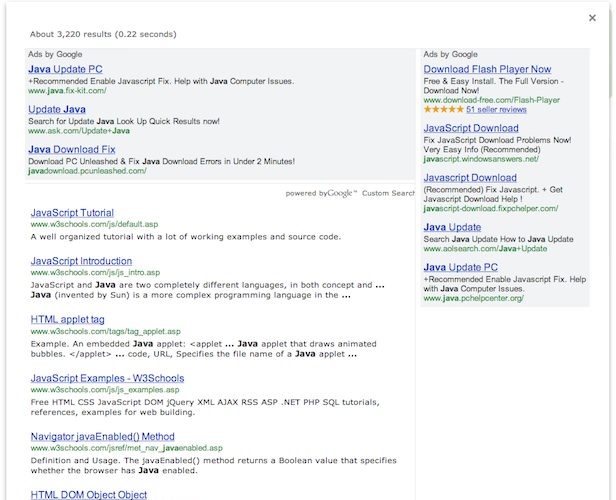Close the search results overlay
Image resolution: width=616 pixels, height=500 pixels.
[593, 17]
